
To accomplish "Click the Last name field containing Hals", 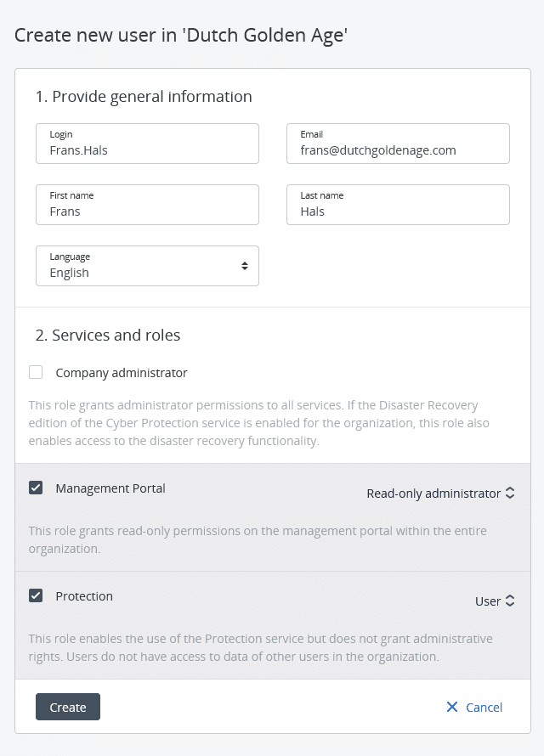I will pyautogui.click(x=398, y=205).
